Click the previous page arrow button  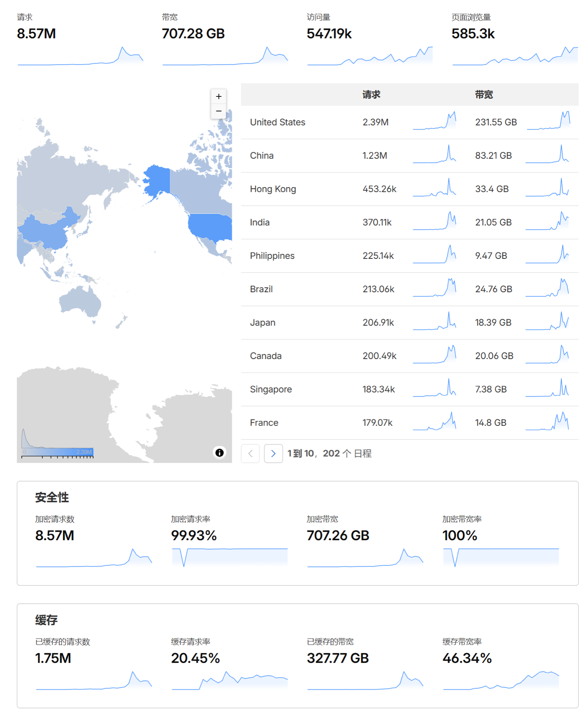(x=250, y=454)
